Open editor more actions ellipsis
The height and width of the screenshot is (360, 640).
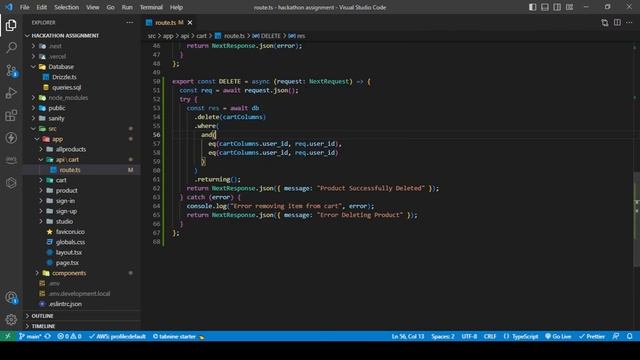tap(629, 22)
